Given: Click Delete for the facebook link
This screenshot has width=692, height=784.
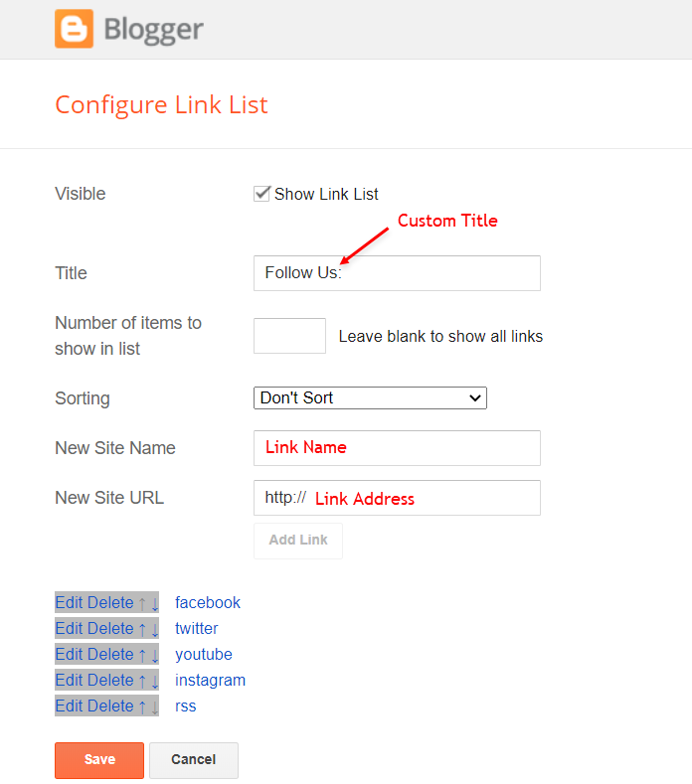Looking at the screenshot, I should 110,602.
